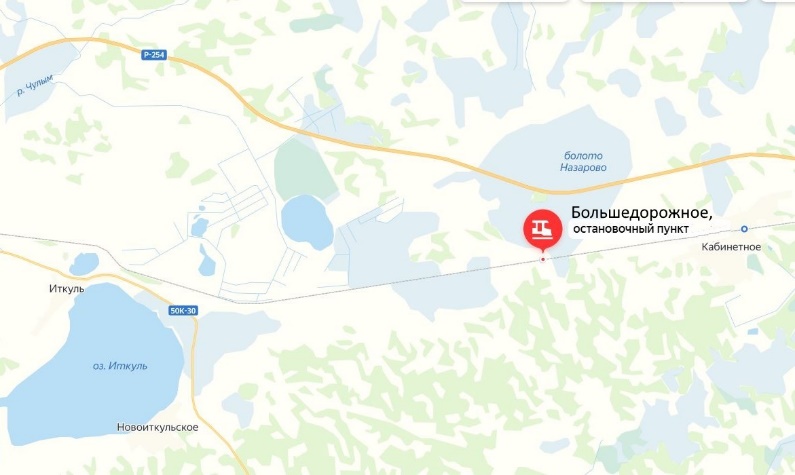Click the dark green area above the round lake
The height and width of the screenshot is (475, 795).
(x=302, y=170)
